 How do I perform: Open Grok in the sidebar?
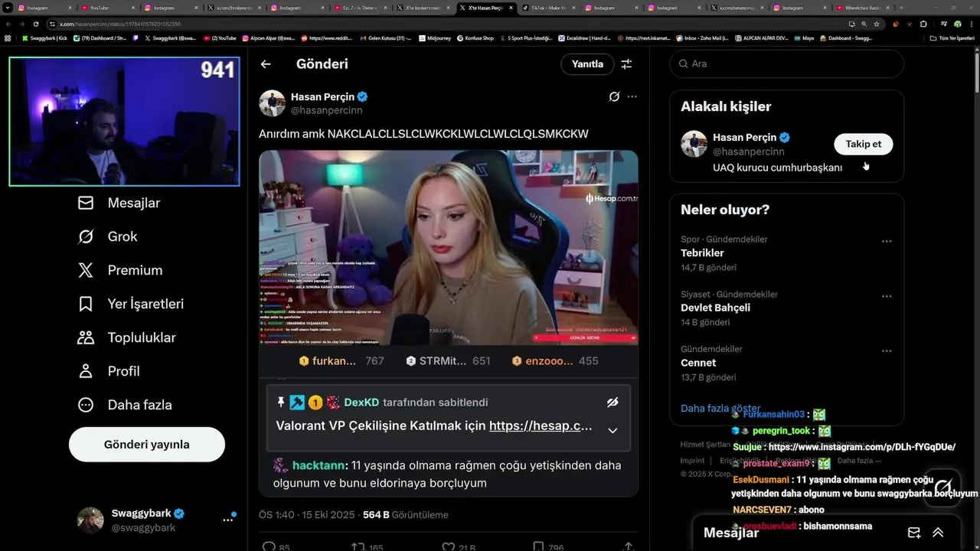tap(107, 236)
